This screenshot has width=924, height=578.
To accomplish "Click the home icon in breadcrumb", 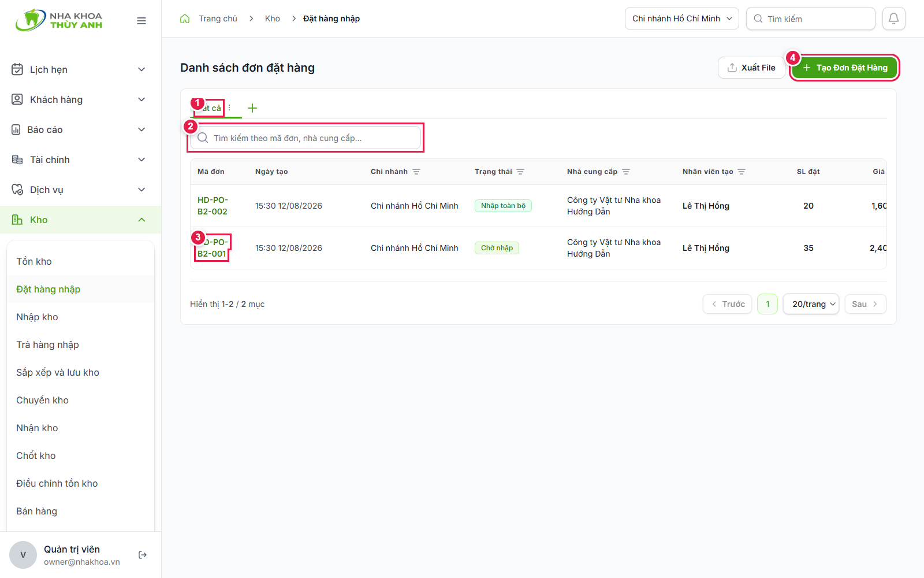I will pyautogui.click(x=185, y=18).
